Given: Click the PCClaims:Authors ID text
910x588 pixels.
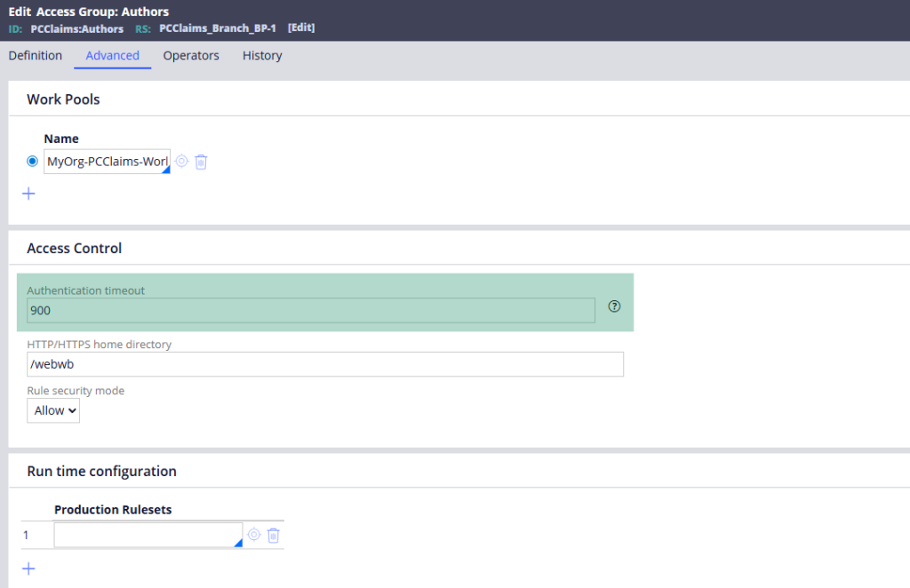Looking at the screenshot, I should pyautogui.click(x=77, y=29).
